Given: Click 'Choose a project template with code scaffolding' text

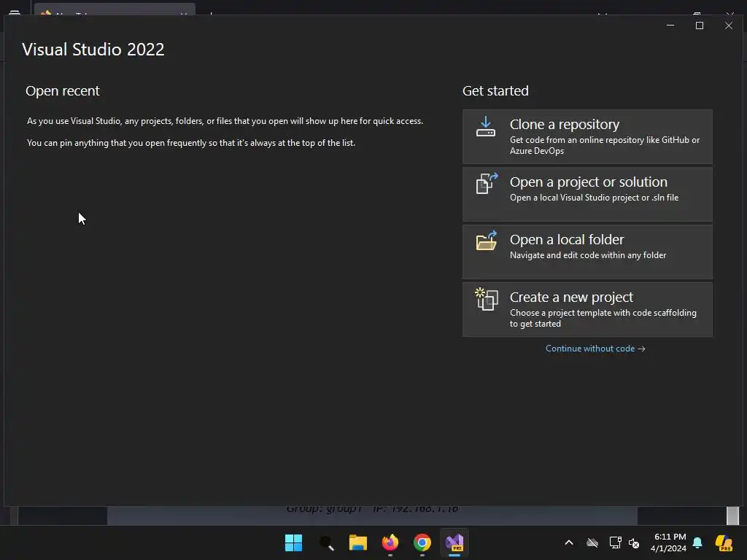Looking at the screenshot, I should click(603, 318).
